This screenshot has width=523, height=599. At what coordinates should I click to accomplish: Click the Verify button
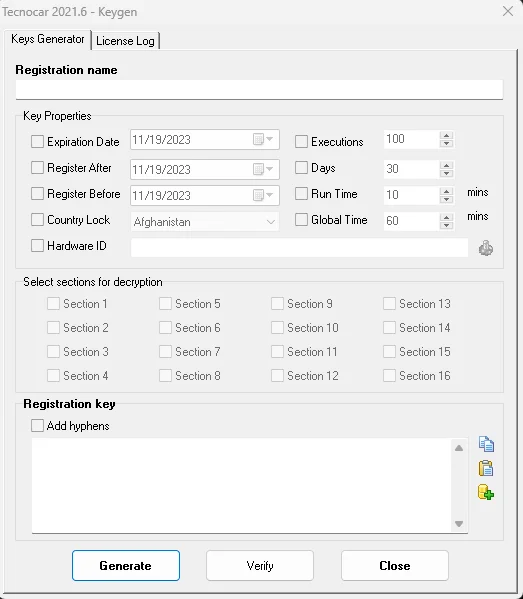(x=260, y=565)
